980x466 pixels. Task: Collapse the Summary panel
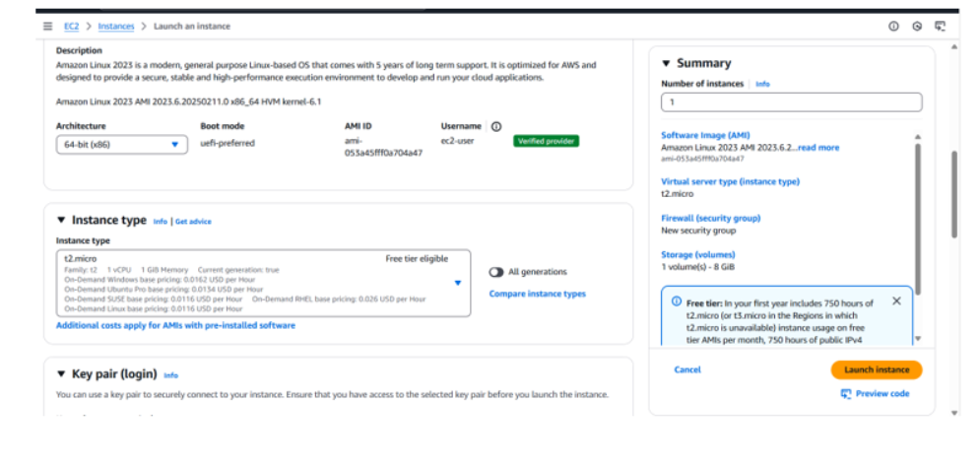click(x=666, y=63)
